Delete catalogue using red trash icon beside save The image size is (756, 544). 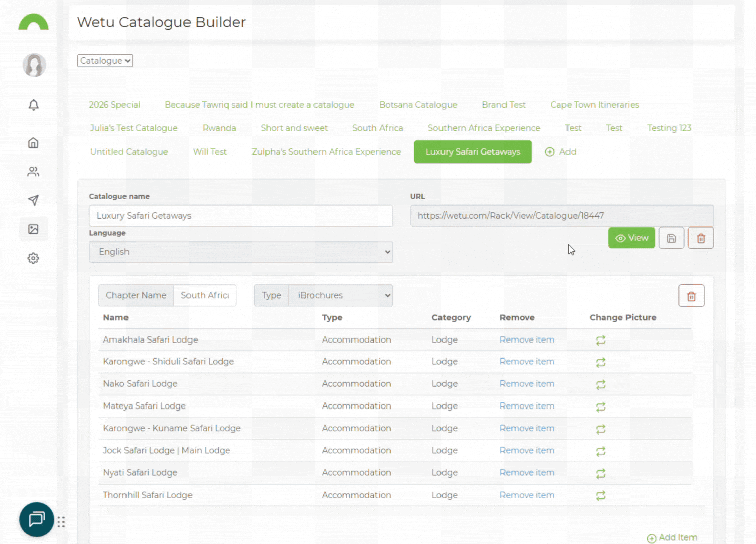701,238
